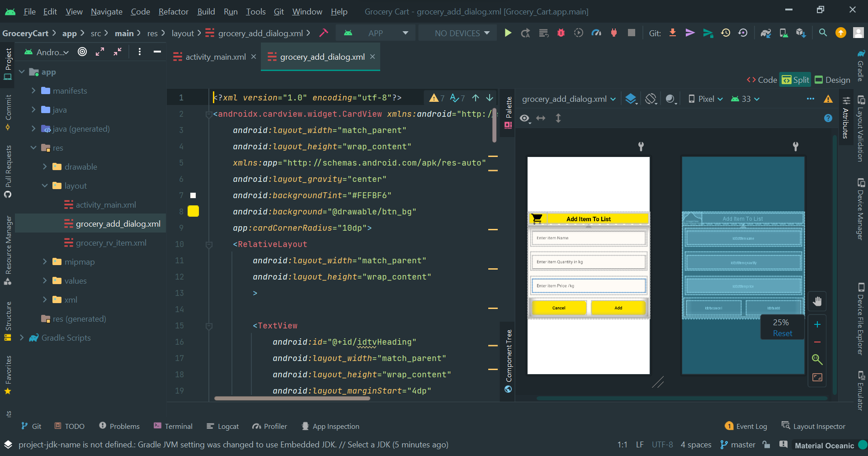This screenshot has height=456, width=868.
Task: Open the API 33 version dropdown
Action: [x=745, y=99]
